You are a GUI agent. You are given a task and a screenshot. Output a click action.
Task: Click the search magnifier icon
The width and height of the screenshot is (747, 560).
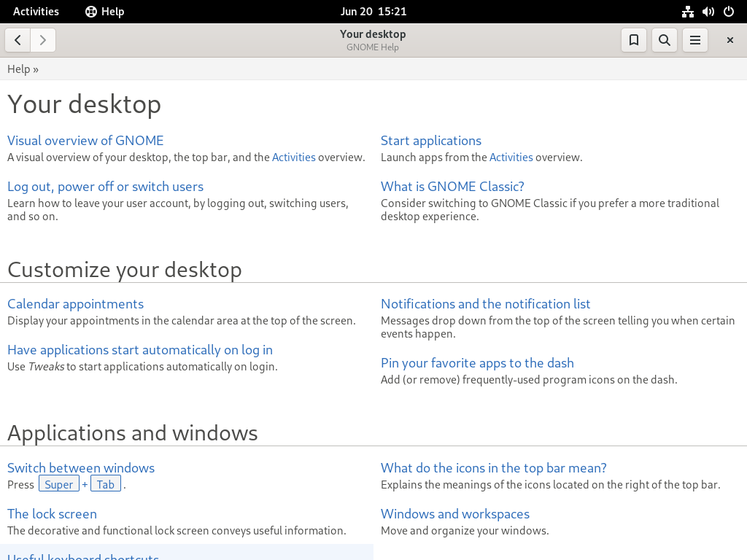point(664,40)
